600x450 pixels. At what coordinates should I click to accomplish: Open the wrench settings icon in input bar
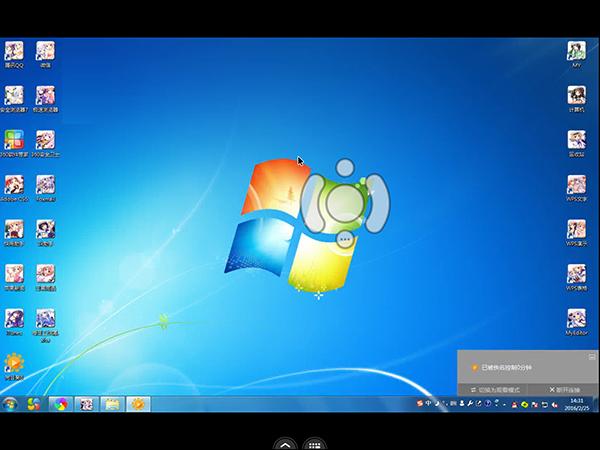tap(470, 404)
